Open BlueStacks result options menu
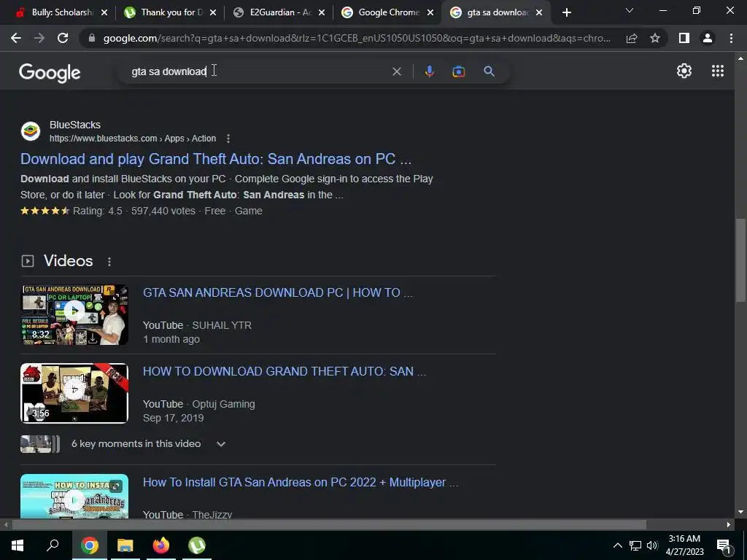This screenshot has height=560, width=747. pos(228,139)
